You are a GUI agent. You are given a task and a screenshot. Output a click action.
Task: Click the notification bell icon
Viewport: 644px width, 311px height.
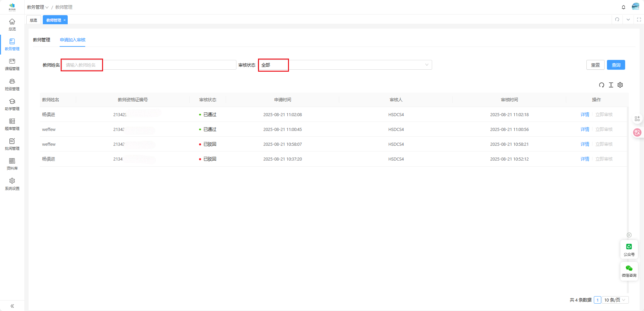pyautogui.click(x=623, y=7)
